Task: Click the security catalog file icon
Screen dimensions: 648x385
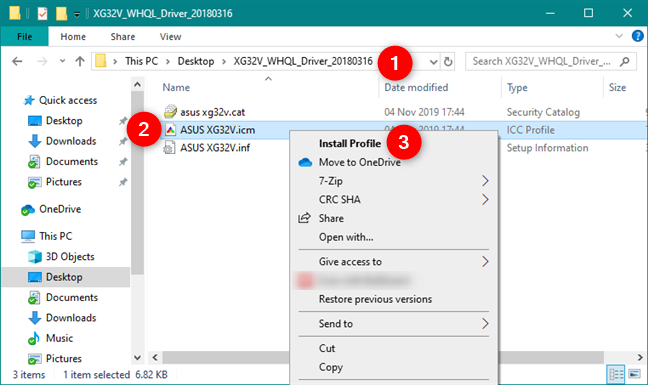Action: (x=170, y=112)
